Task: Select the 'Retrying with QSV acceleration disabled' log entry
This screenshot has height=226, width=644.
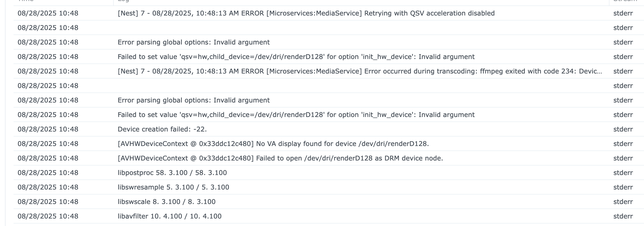Action: (306, 13)
